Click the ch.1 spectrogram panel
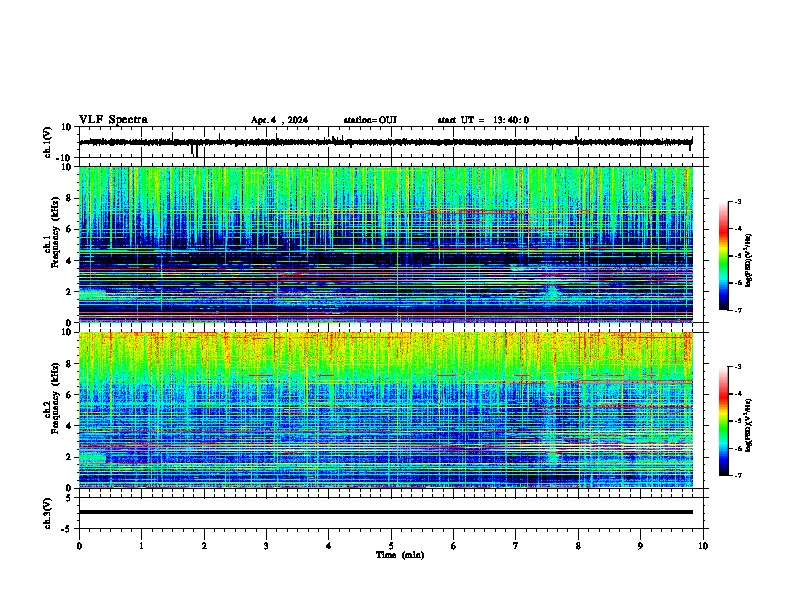The width and height of the screenshot is (792, 612). (385, 244)
